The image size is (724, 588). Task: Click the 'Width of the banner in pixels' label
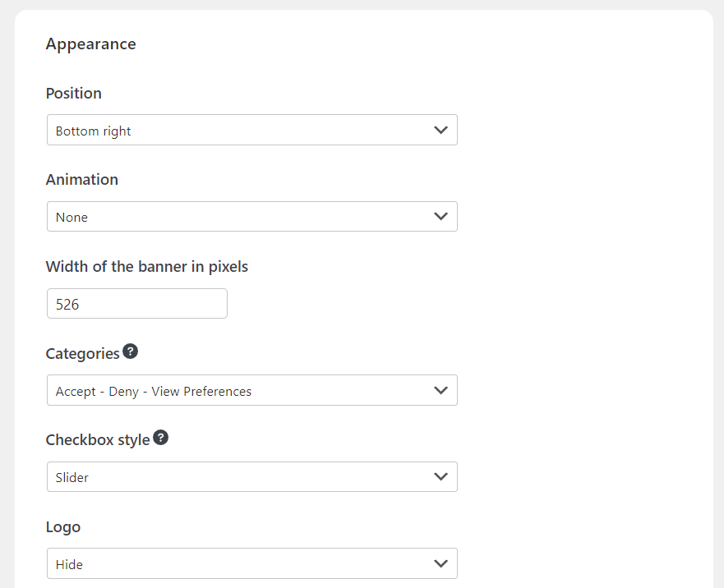click(147, 267)
